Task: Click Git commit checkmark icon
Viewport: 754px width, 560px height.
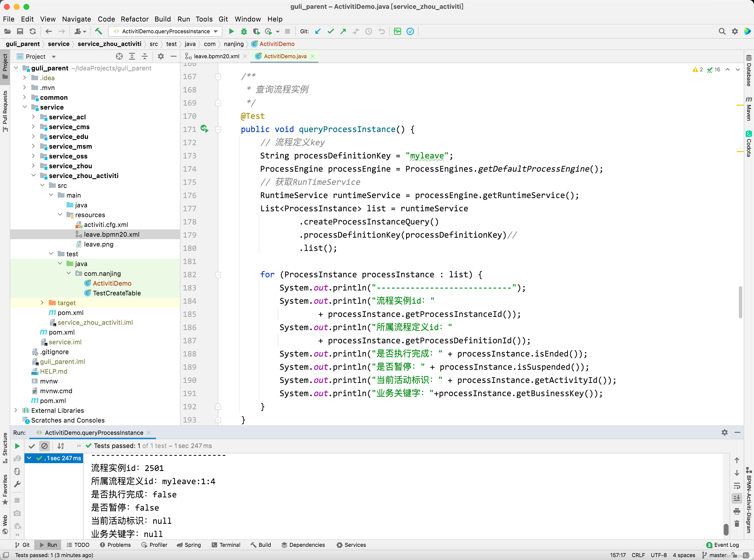Action: coord(331,32)
